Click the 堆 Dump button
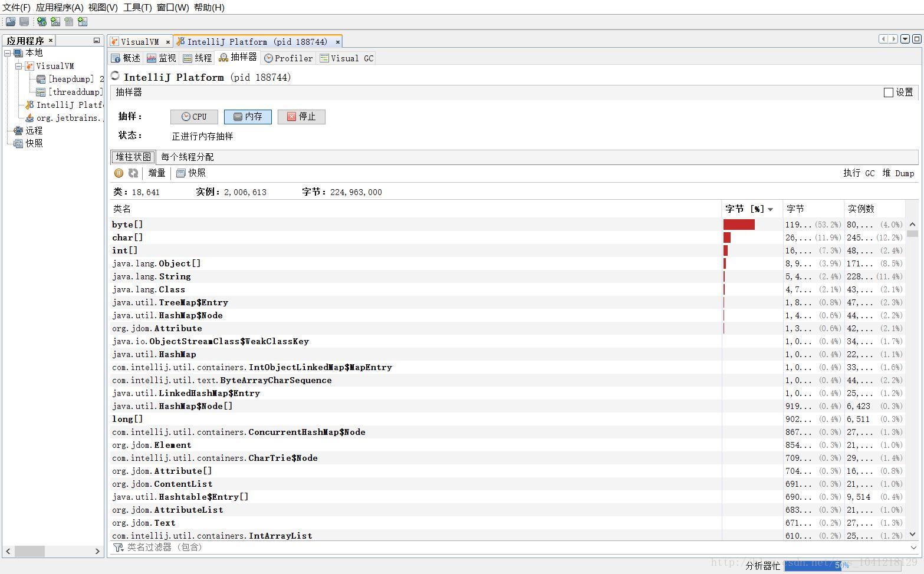This screenshot has width=924, height=574. pyautogui.click(x=898, y=173)
